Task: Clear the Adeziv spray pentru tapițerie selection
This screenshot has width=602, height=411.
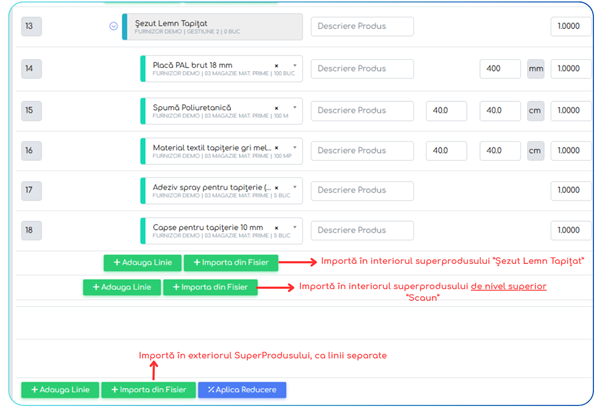Action: pos(276,188)
